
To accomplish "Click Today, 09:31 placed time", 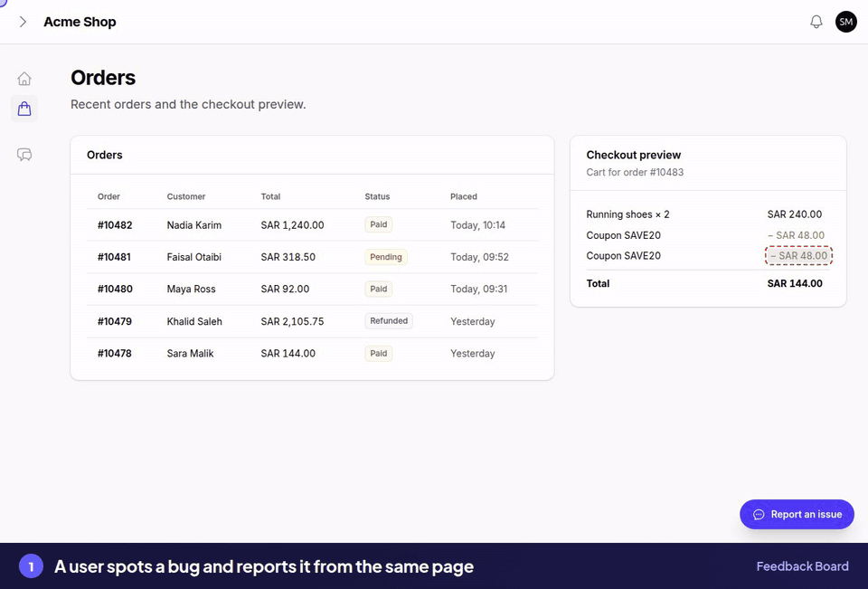I will [x=479, y=289].
